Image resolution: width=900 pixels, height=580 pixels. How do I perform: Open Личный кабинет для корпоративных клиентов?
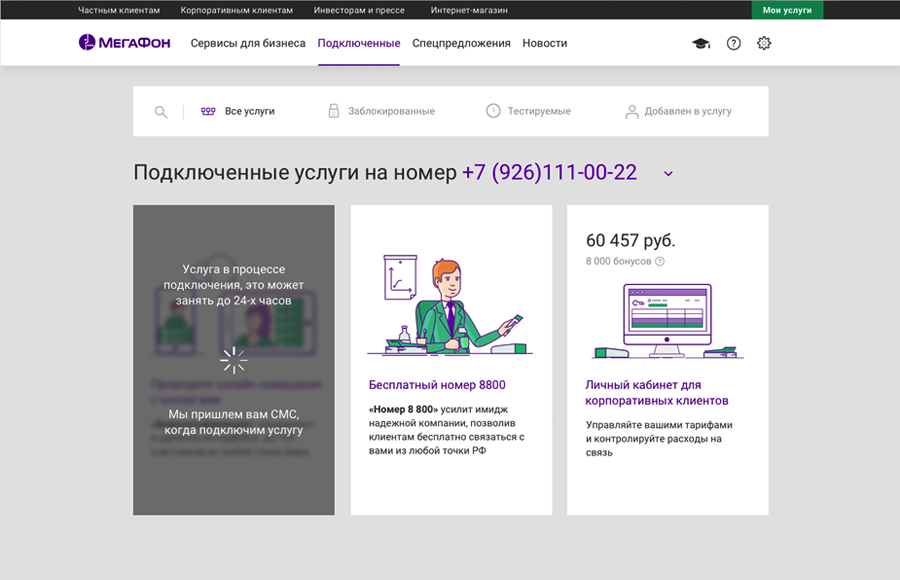pos(644,391)
